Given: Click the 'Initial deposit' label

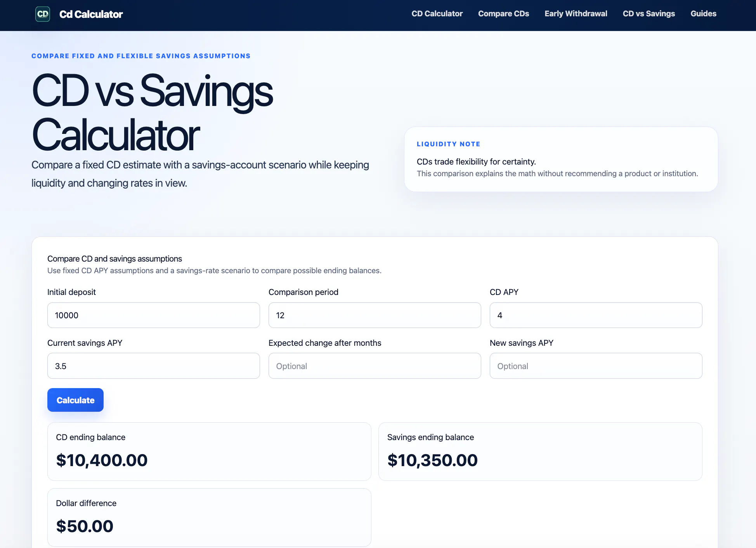Looking at the screenshot, I should 71,292.
